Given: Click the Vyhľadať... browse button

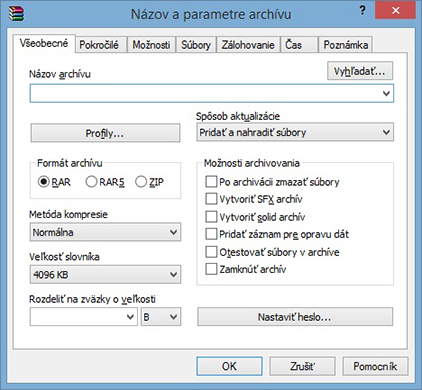Looking at the screenshot, I should click(360, 71).
